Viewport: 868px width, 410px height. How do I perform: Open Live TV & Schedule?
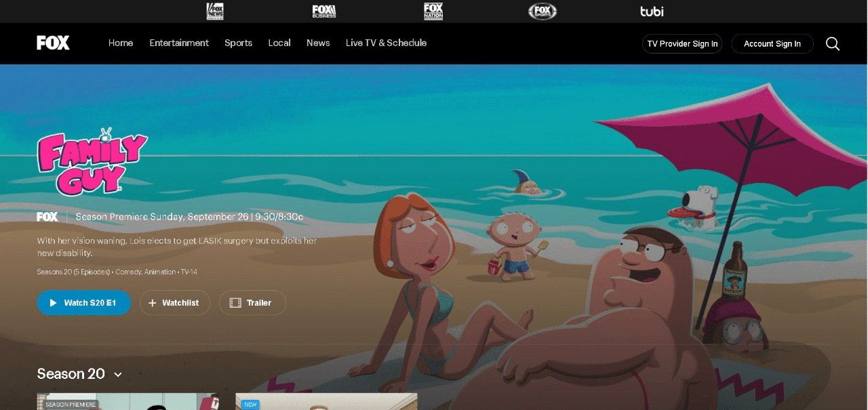point(386,43)
